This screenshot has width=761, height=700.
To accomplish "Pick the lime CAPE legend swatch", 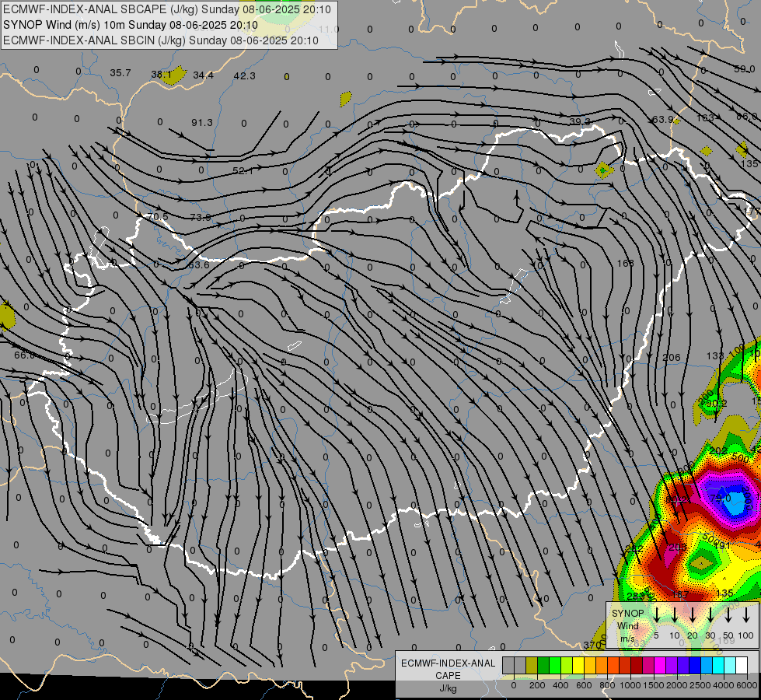I will tap(567, 665).
